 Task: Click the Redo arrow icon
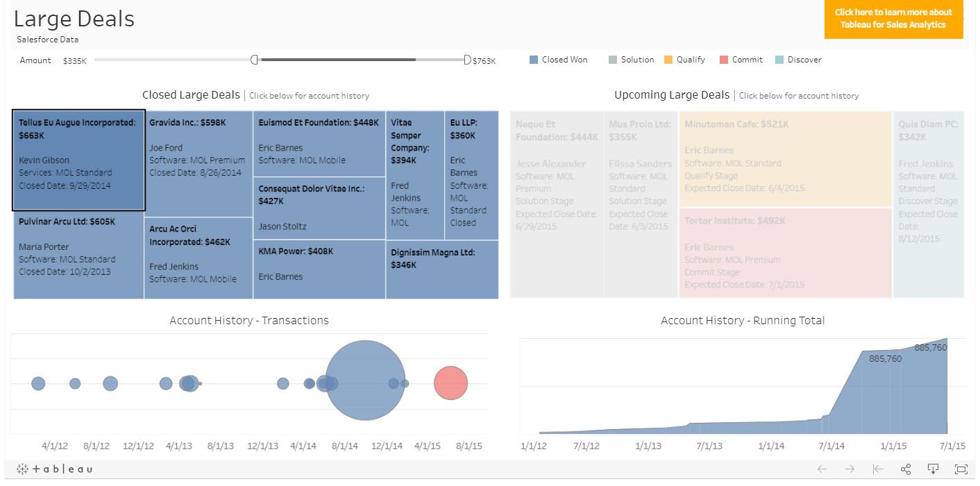(850, 469)
